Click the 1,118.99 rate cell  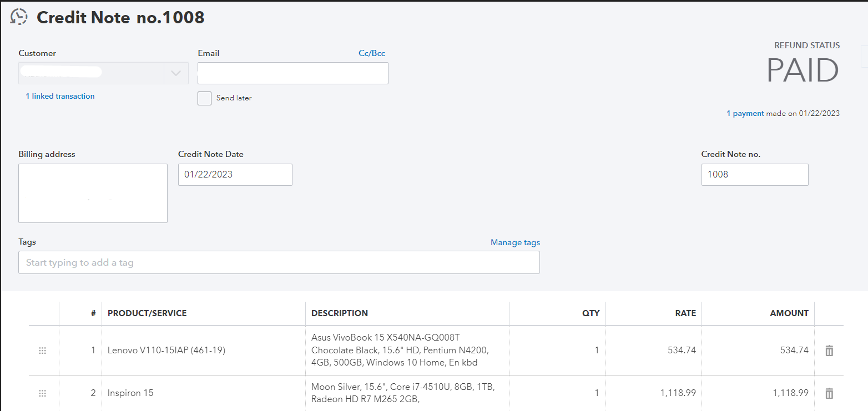point(654,393)
